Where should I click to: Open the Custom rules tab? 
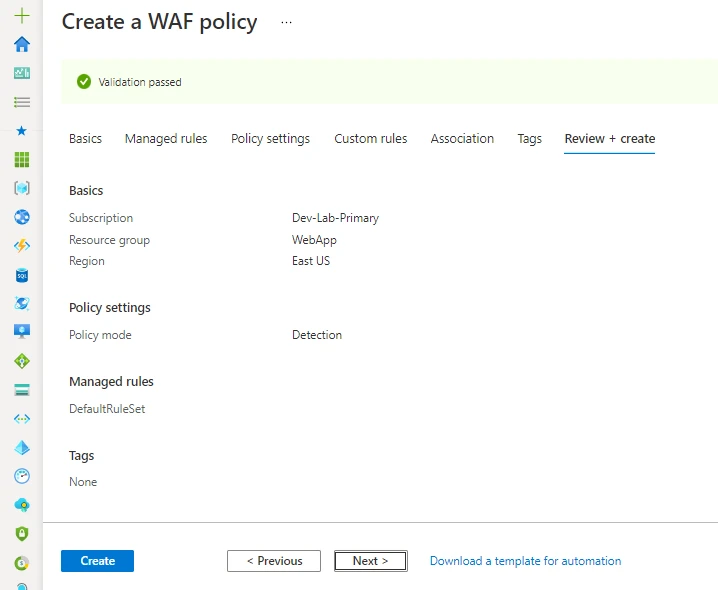click(370, 139)
